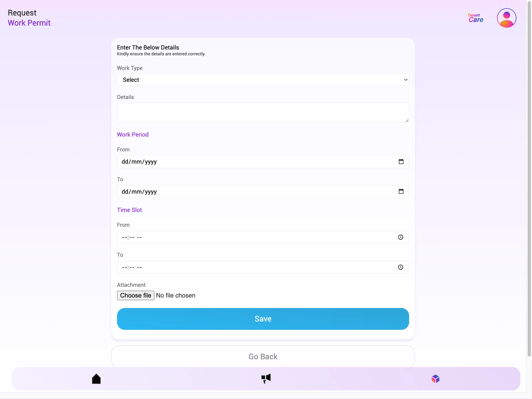The height and width of the screenshot is (399, 532).
Task: Click the clock icon in Time Slot To
Action: click(x=400, y=267)
